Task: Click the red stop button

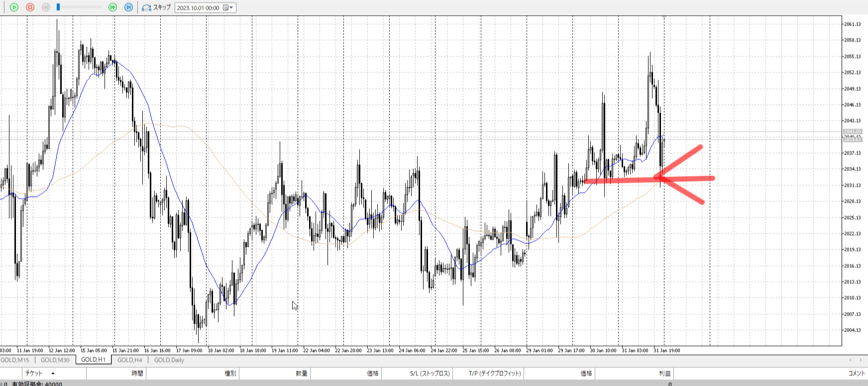Action: point(30,7)
